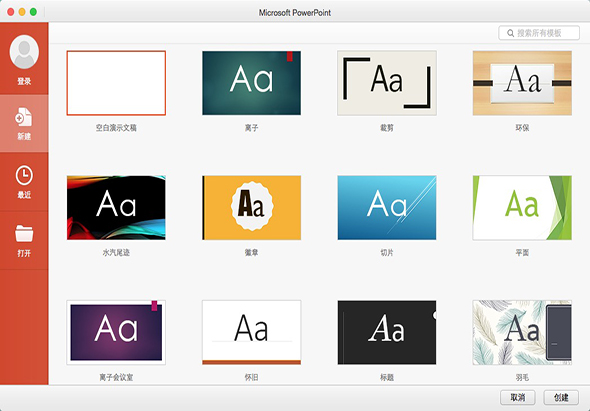Click the 平面 caption text

click(x=522, y=253)
